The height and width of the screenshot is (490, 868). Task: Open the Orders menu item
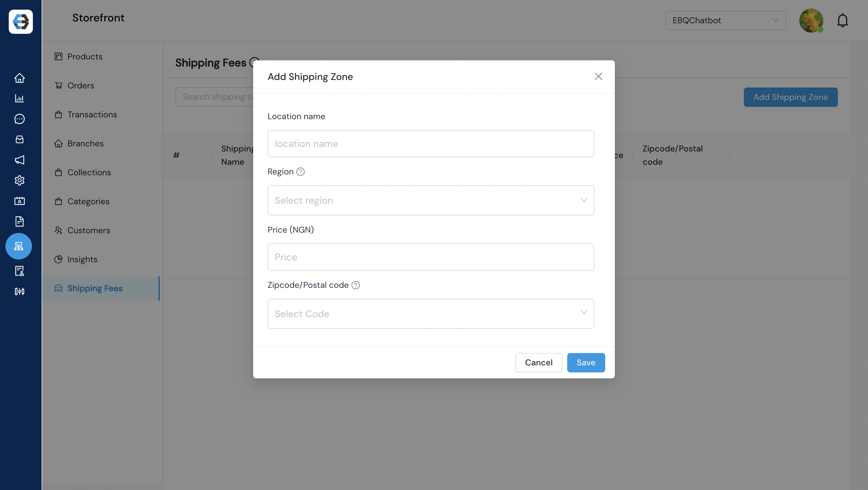[x=80, y=86]
